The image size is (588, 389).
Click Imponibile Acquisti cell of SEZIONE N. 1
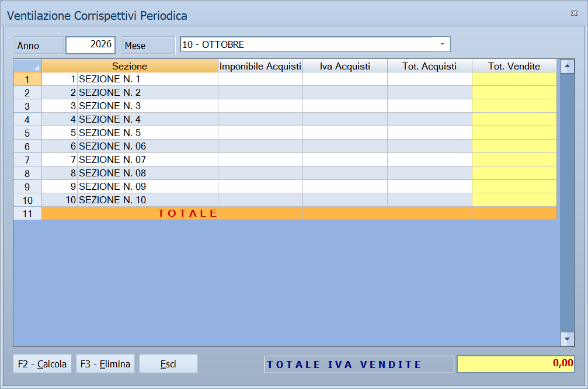(260, 79)
